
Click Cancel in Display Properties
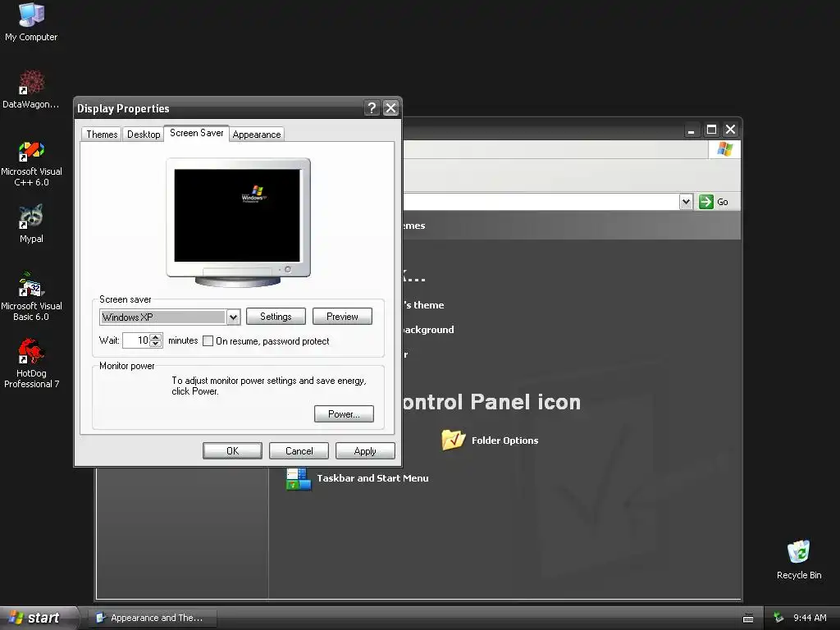pyautogui.click(x=299, y=451)
